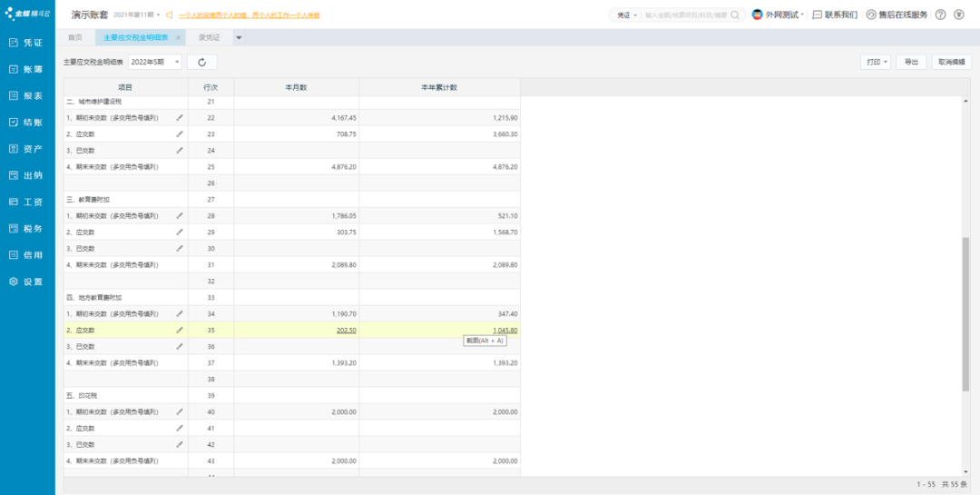Click the pencil edit icon in row 34

[180, 313]
